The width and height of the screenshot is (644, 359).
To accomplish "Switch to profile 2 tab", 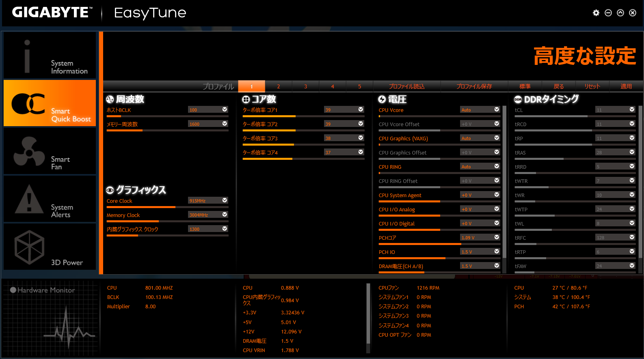I will (x=279, y=86).
